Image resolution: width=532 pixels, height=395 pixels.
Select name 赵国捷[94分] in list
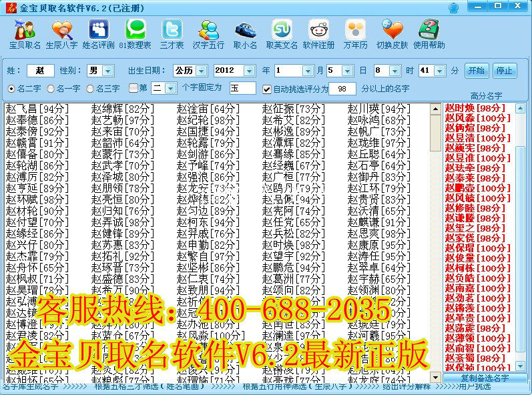point(208,131)
